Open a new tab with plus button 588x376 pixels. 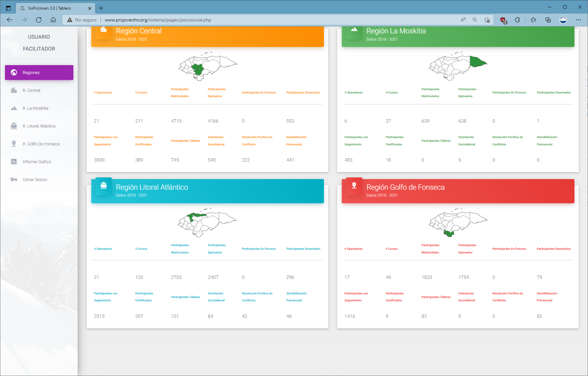click(101, 8)
